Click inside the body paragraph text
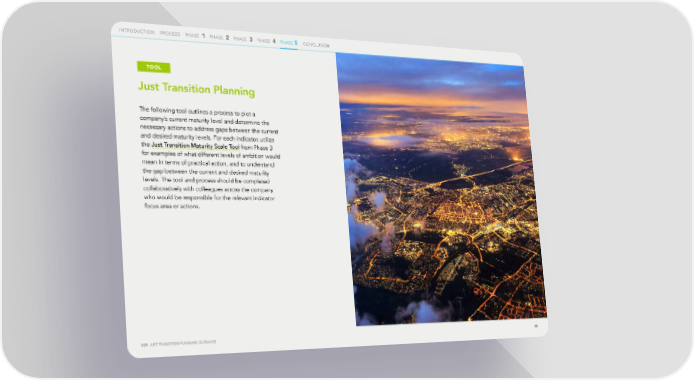The height and width of the screenshot is (380, 694). [x=209, y=158]
